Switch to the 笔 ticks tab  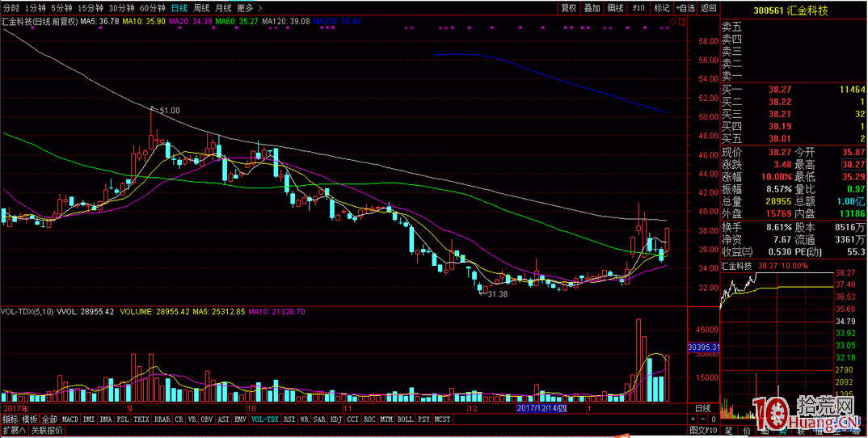729,430
